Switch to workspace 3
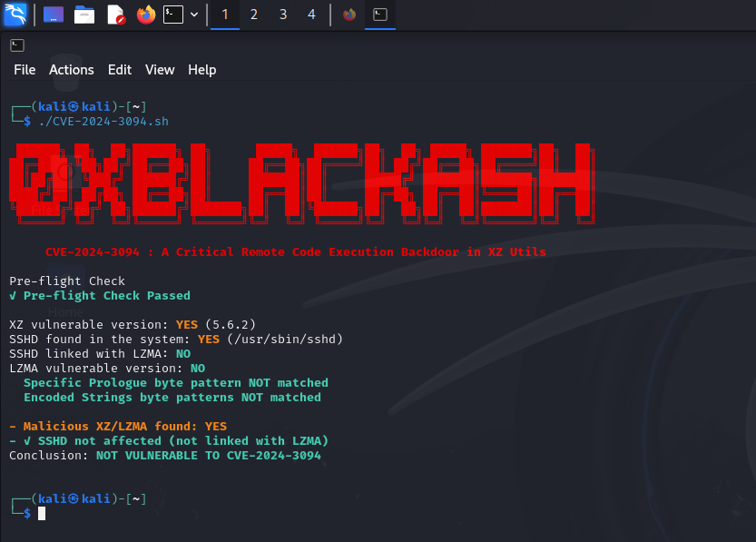The width and height of the screenshot is (756, 542). [x=283, y=15]
